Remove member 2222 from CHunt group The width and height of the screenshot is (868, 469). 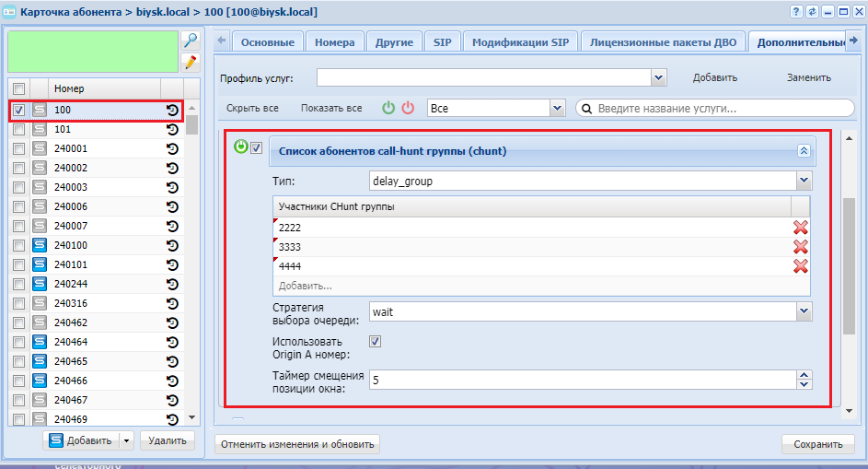pyautogui.click(x=801, y=227)
